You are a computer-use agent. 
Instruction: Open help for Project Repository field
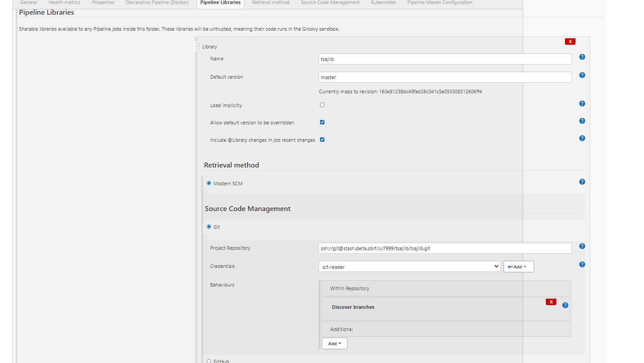click(x=582, y=247)
